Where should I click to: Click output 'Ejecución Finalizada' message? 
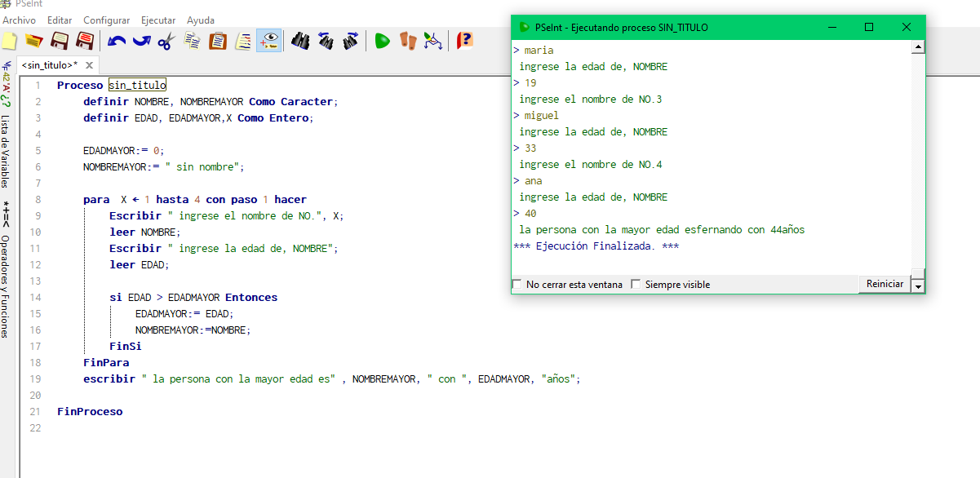(x=596, y=246)
